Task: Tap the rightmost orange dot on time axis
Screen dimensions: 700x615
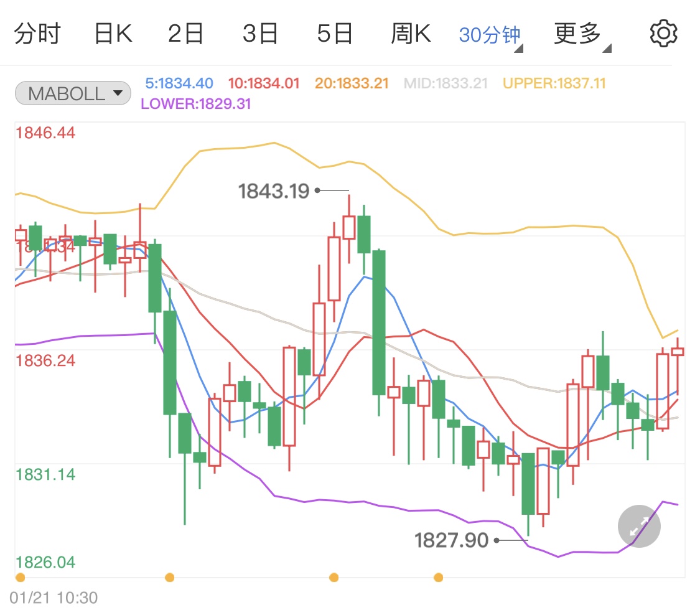Action: tap(439, 578)
